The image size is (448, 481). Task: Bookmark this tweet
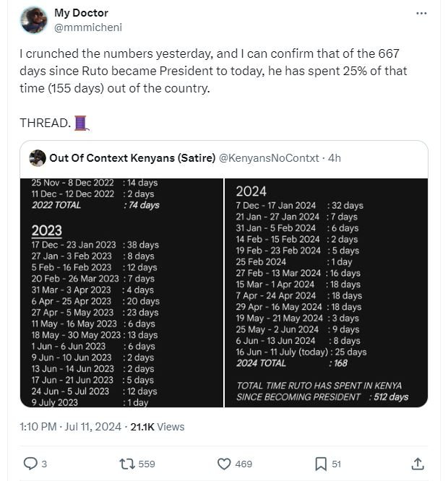coord(321,464)
